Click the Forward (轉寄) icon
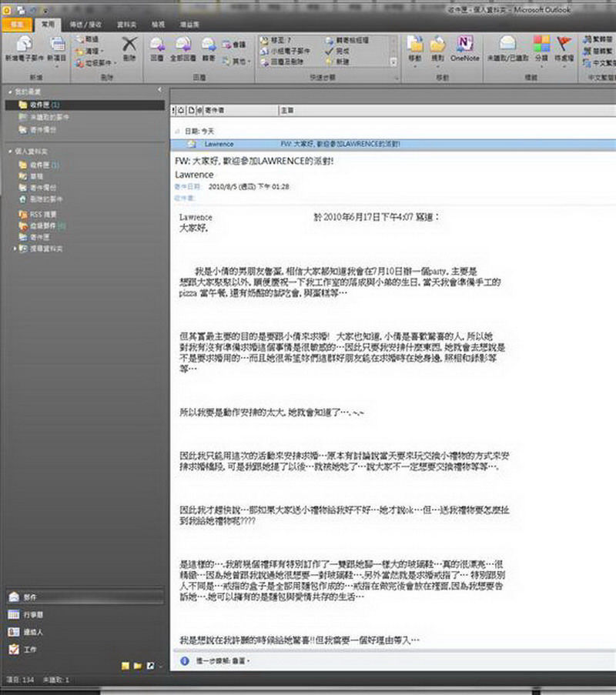Screen dimensions: 616x695 [209, 45]
